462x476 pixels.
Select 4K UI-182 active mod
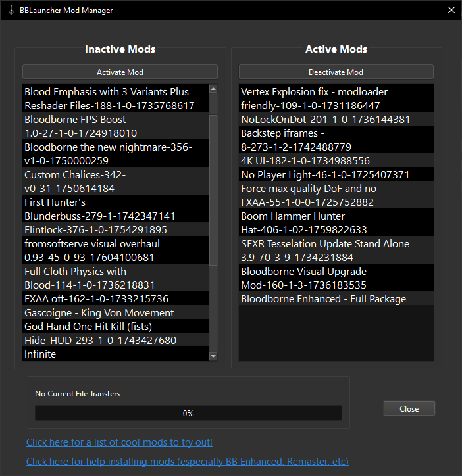336,160
